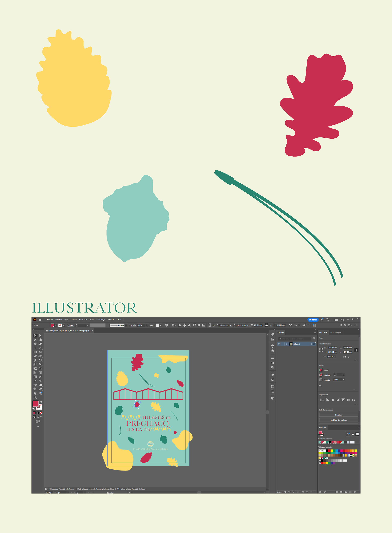Select the Eraser tool
392x533 pixels.
click(x=35, y=360)
